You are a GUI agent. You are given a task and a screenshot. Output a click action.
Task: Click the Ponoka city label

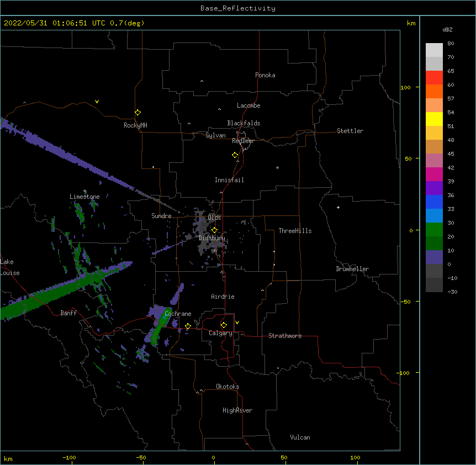(265, 75)
